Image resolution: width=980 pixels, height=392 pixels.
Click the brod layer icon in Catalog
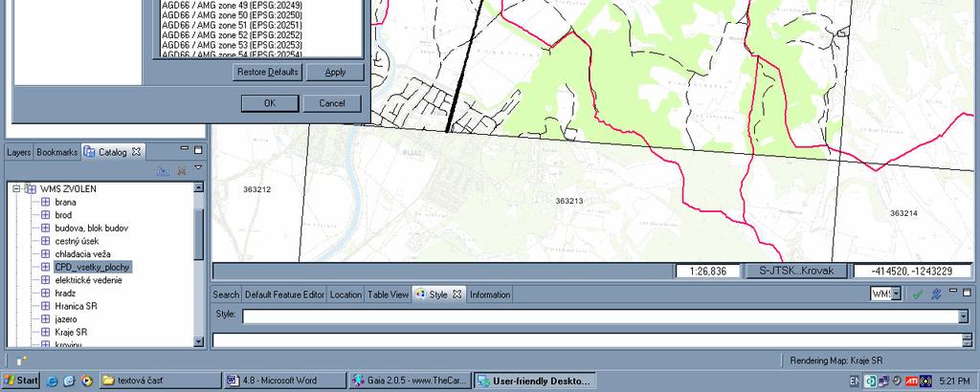pos(45,215)
